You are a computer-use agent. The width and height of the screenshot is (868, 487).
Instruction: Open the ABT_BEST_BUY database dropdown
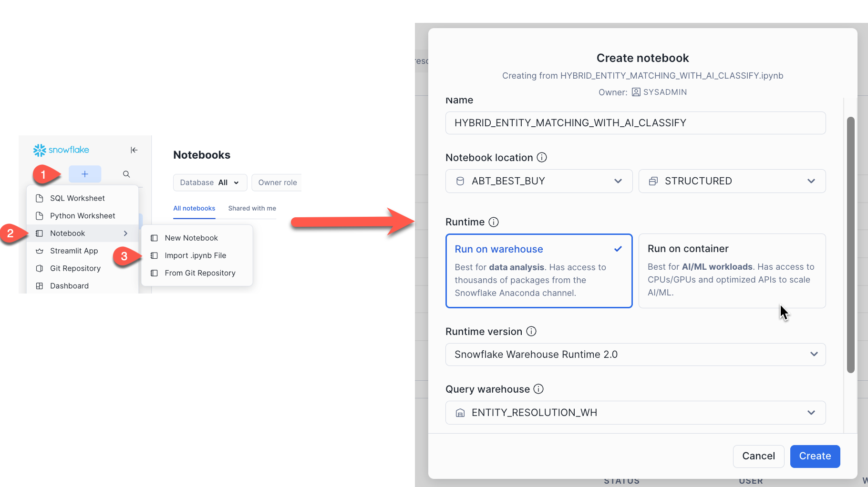[x=538, y=181]
